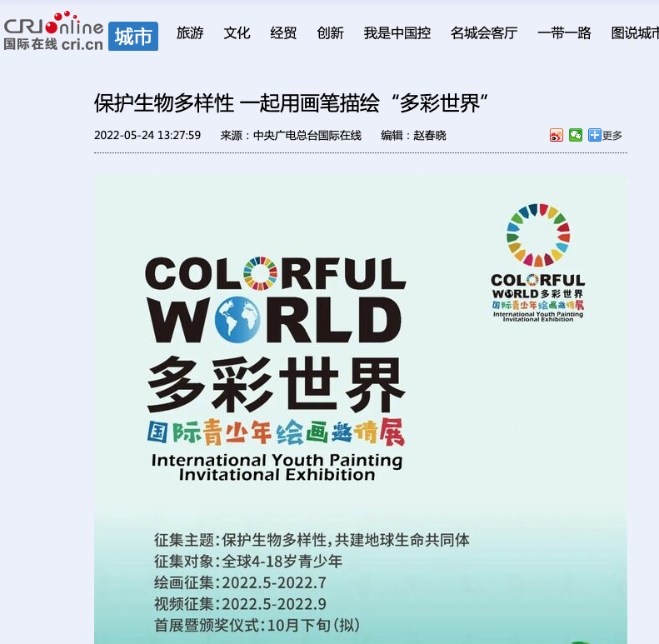Click the Colorful World poster image
This screenshot has width=659, height=644.
361,408
